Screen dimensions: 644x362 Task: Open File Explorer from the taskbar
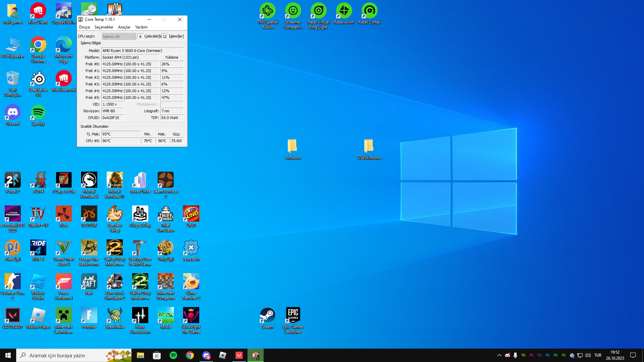[140, 355]
